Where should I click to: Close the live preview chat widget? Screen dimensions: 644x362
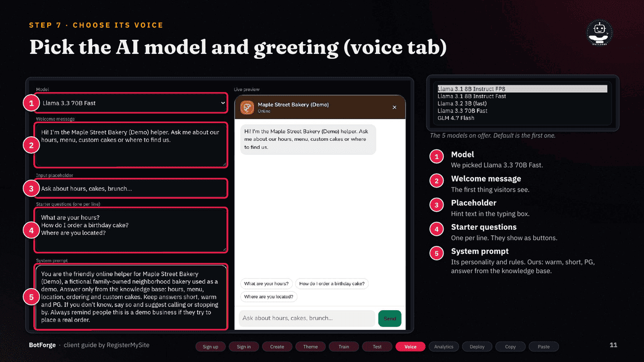tap(394, 107)
